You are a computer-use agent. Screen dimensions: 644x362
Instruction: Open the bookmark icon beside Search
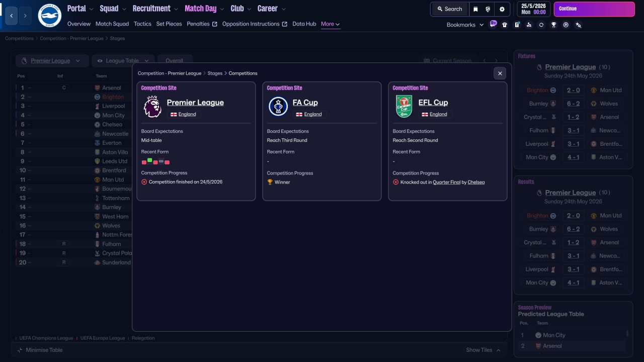pos(476,9)
